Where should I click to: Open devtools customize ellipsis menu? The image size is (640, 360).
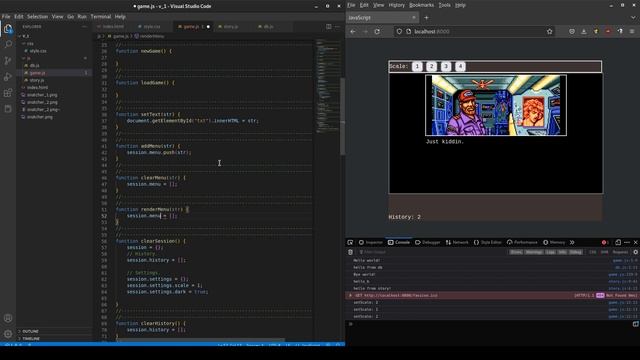(627, 242)
